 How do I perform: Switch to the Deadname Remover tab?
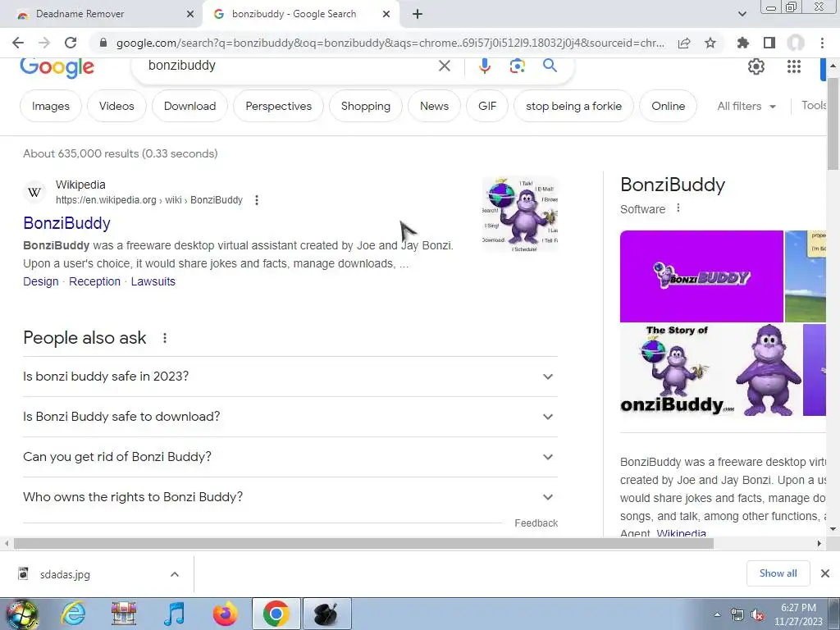pyautogui.click(x=102, y=14)
